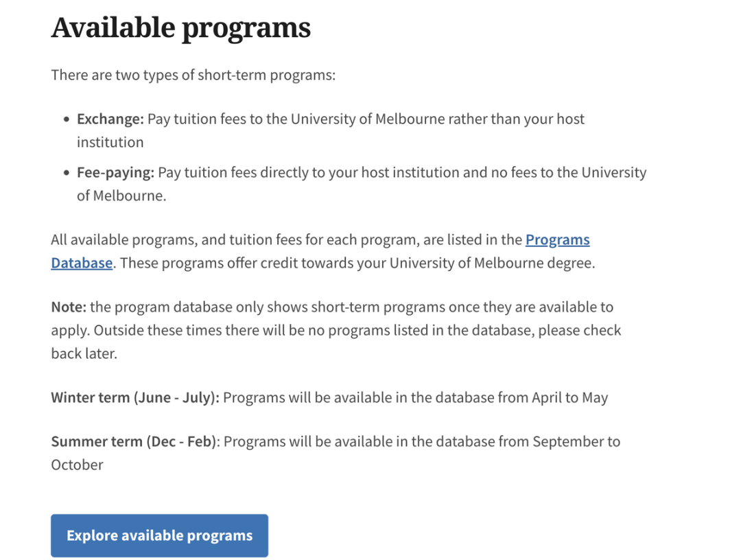Click the Available programs heading

(181, 28)
